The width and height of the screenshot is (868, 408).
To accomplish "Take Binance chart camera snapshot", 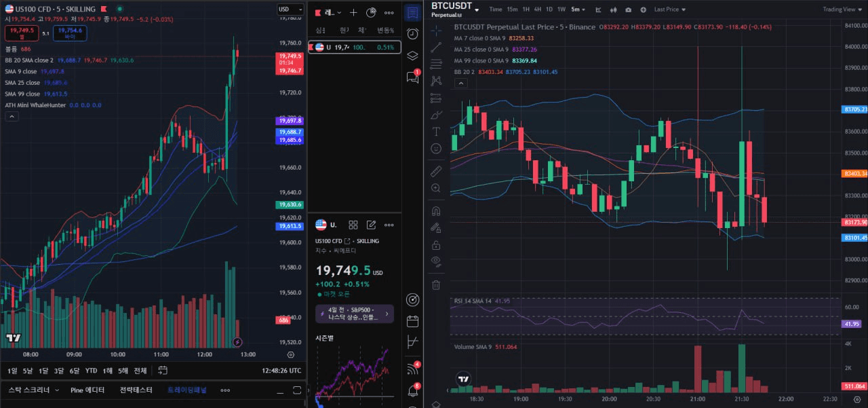I will [628, 10].
